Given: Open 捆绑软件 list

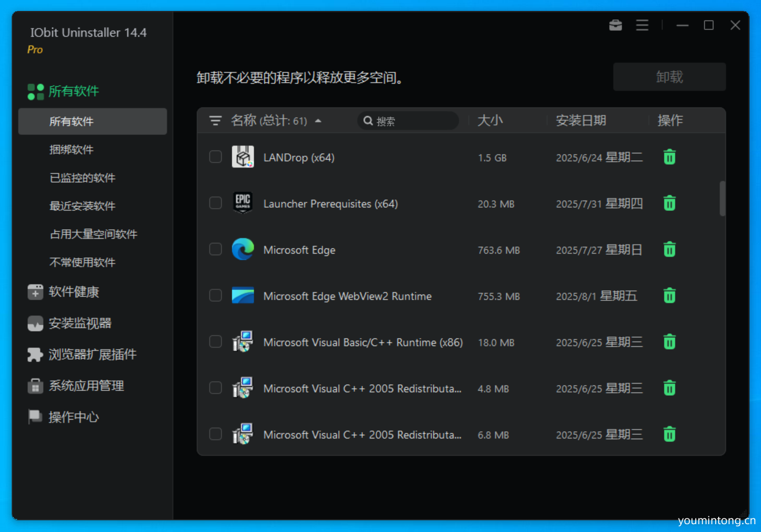Looking at the screenshot, I should tap(72, 150).
